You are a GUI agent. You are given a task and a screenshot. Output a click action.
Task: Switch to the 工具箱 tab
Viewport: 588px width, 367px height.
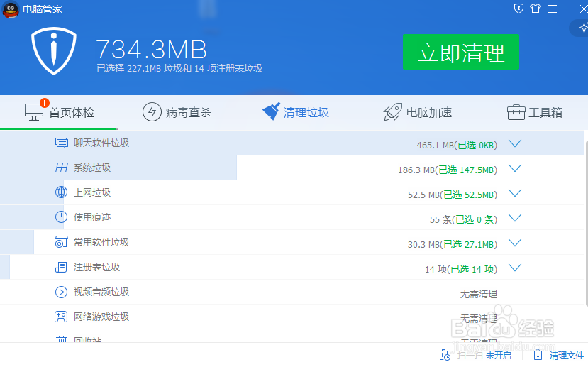pos(535,112)
